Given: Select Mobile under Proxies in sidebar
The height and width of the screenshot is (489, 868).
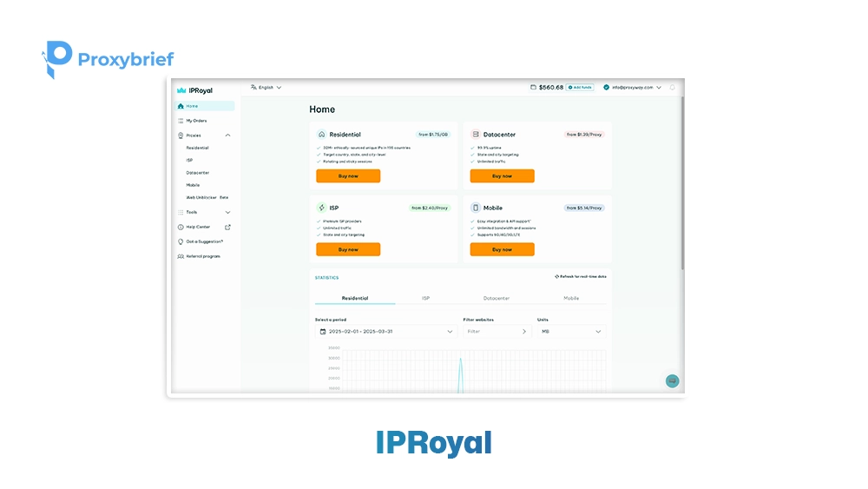Looking at the screenshot, I should [x=193, y=185].
